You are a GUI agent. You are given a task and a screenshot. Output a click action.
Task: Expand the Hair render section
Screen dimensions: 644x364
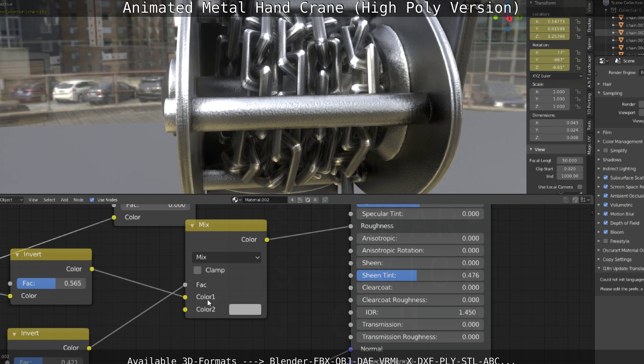(x=599, y=84)
